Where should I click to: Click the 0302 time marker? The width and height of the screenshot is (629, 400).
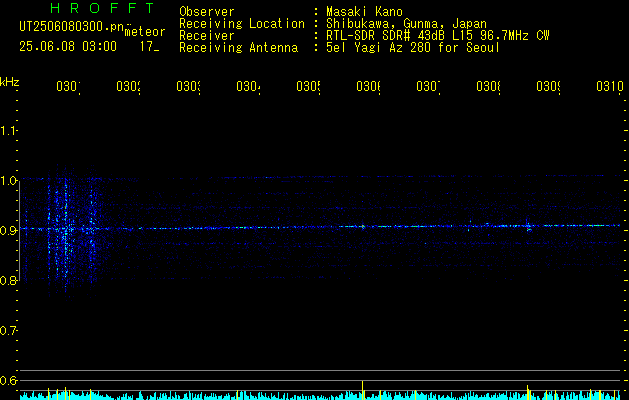pyautogui.click(x=128, y=86)
